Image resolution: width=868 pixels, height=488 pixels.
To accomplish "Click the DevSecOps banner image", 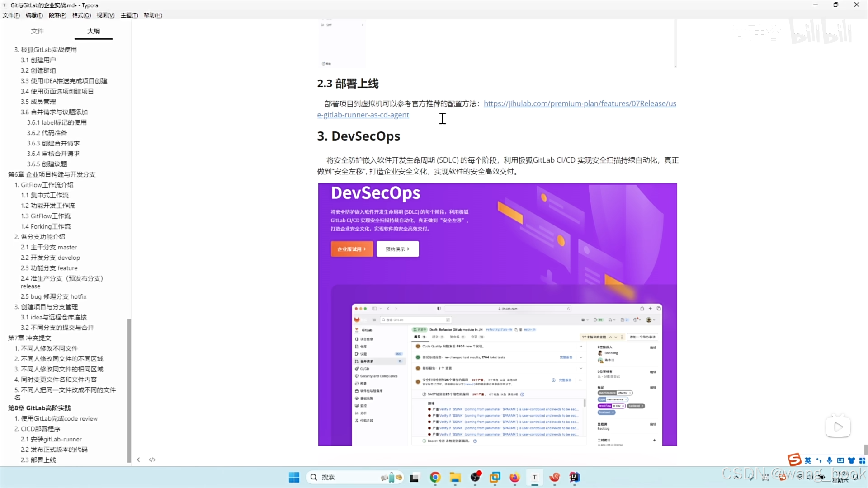I will point(497,314).
